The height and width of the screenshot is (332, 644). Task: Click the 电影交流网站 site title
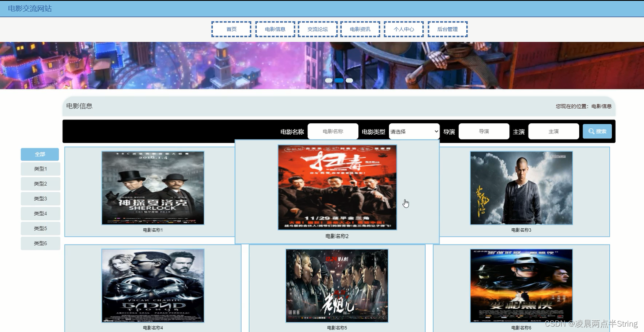tap(30, 8)
